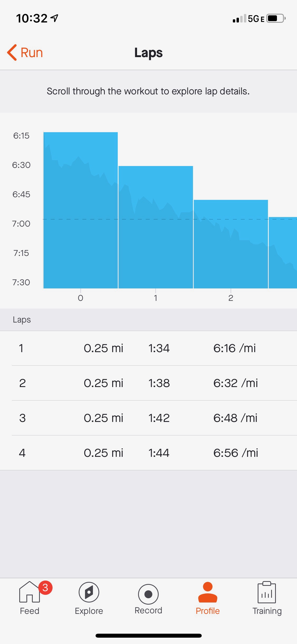Select lap 2 row with 1:38 time
The height and width of the screenshot is (644, 297).
tap(148, 383)
